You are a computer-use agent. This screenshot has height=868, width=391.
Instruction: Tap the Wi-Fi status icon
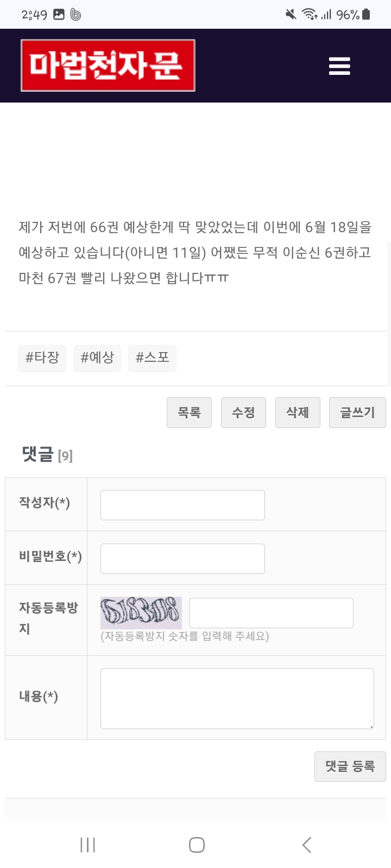(310, 15)
